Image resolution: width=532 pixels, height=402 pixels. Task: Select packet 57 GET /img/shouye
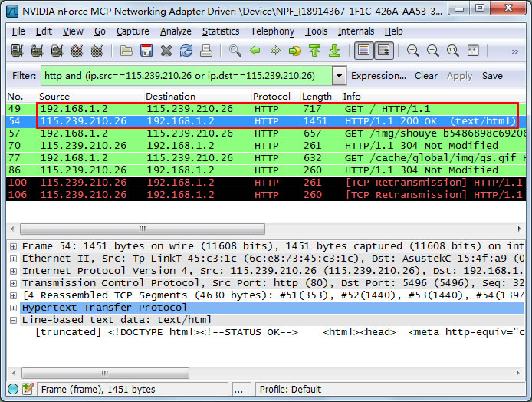pos(266,133)
